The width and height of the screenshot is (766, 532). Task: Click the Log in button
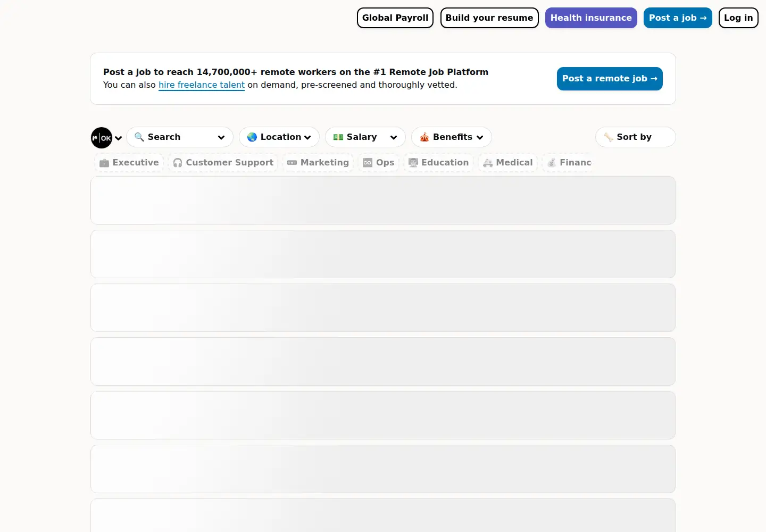click(738, 18)
